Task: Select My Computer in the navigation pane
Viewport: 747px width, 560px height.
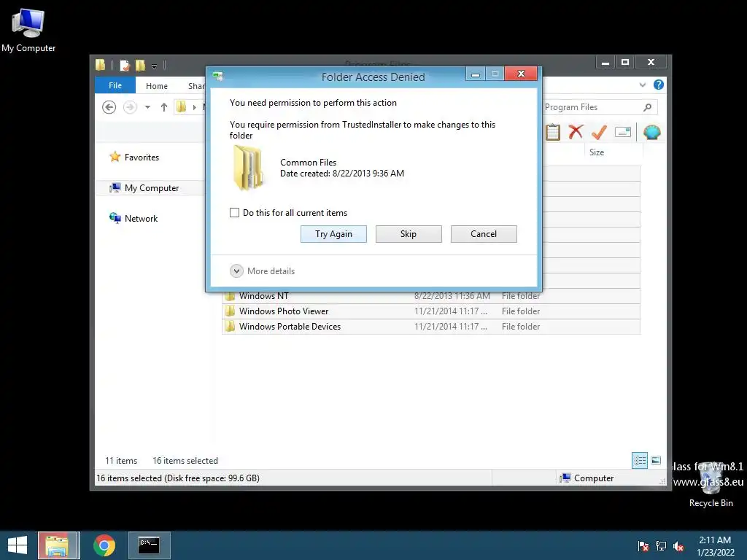Action: pos(152,187)
